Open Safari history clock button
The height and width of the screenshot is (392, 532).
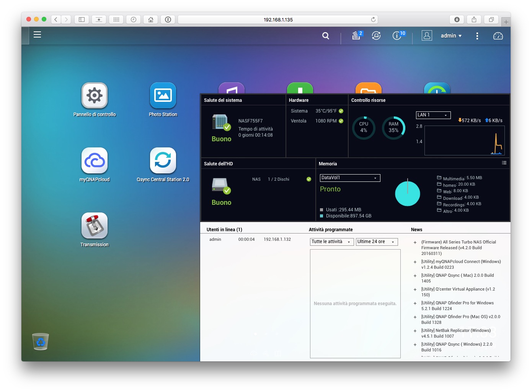click(134, 20)
